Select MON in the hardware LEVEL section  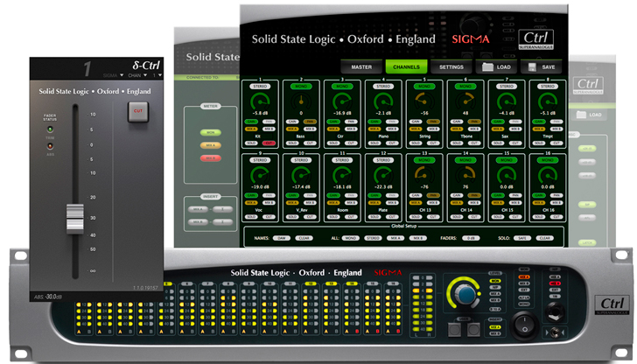click(x=495, y=281)
